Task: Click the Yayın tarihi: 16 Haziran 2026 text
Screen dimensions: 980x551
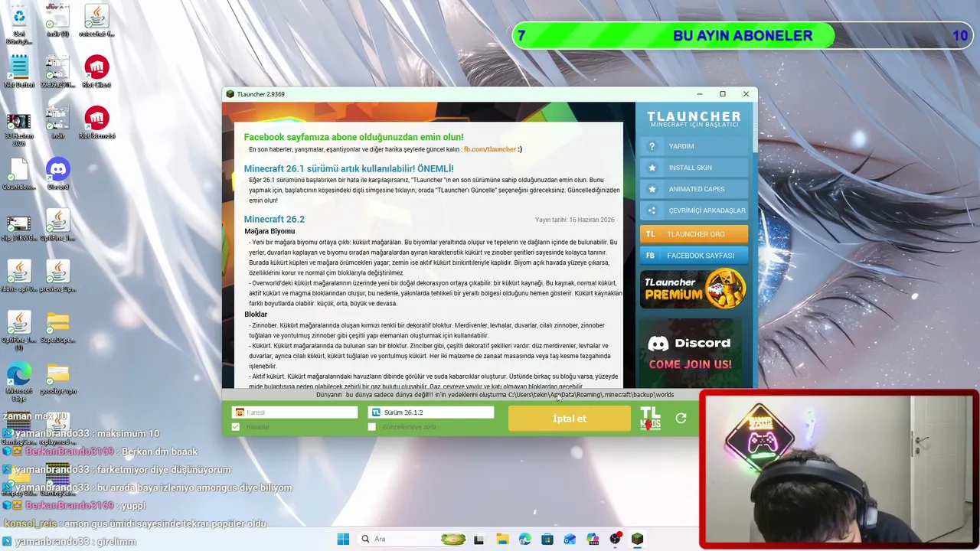Action: pyautogui.click(x=574, y=220)
